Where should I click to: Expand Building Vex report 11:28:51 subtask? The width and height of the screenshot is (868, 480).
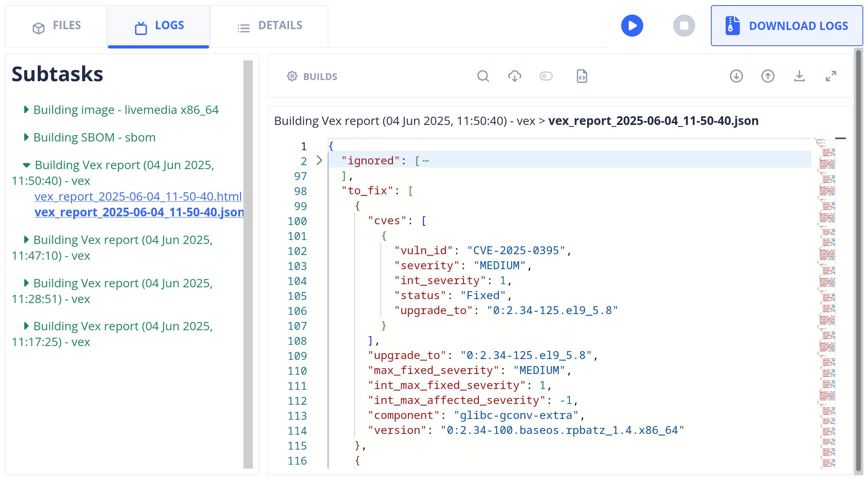click(26, 283)
